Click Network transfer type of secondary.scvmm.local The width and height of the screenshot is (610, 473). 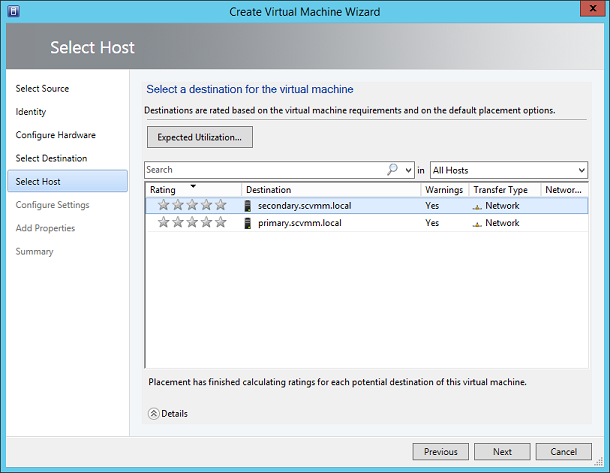(502, 205)
